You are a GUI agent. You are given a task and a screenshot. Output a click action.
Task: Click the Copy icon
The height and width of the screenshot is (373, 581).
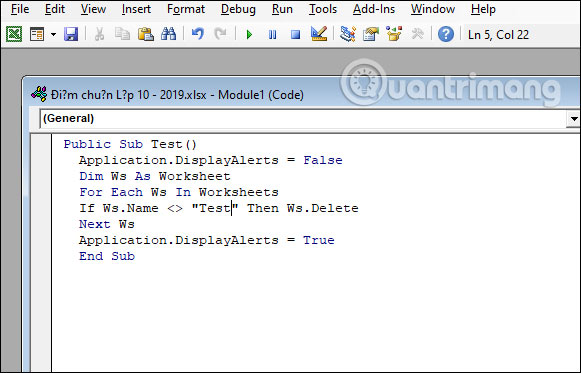[x=122, y=34]
